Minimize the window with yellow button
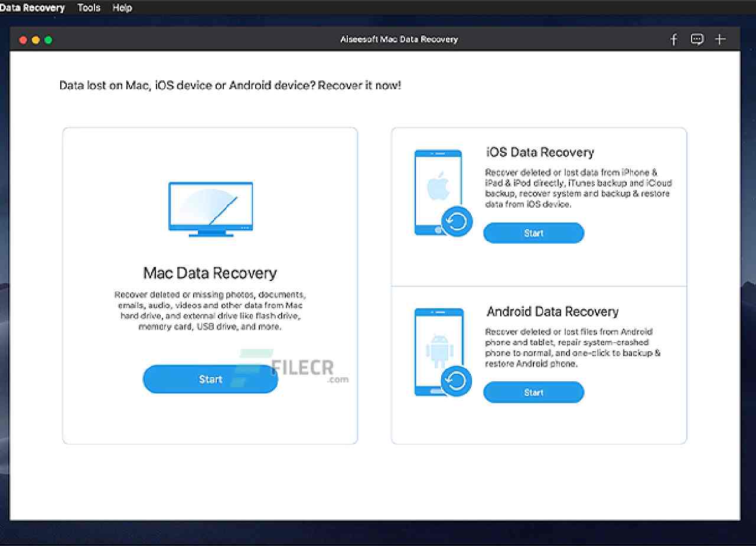The image size is (756, 546). tap(36, 40)
